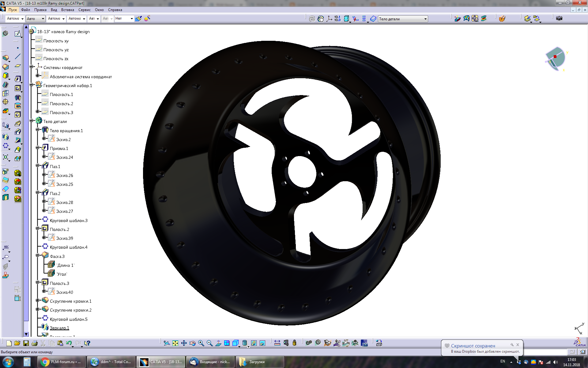Open the Справка menu
This screenshot has width=588, height=368.
tap(115, 10)
